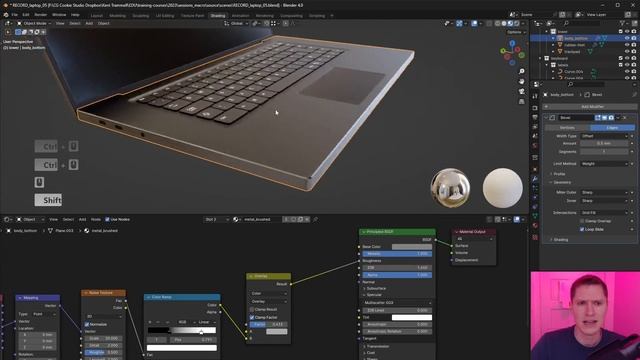
Task: Disable render of body_bottom via camera icon
Action: [634, 38]
